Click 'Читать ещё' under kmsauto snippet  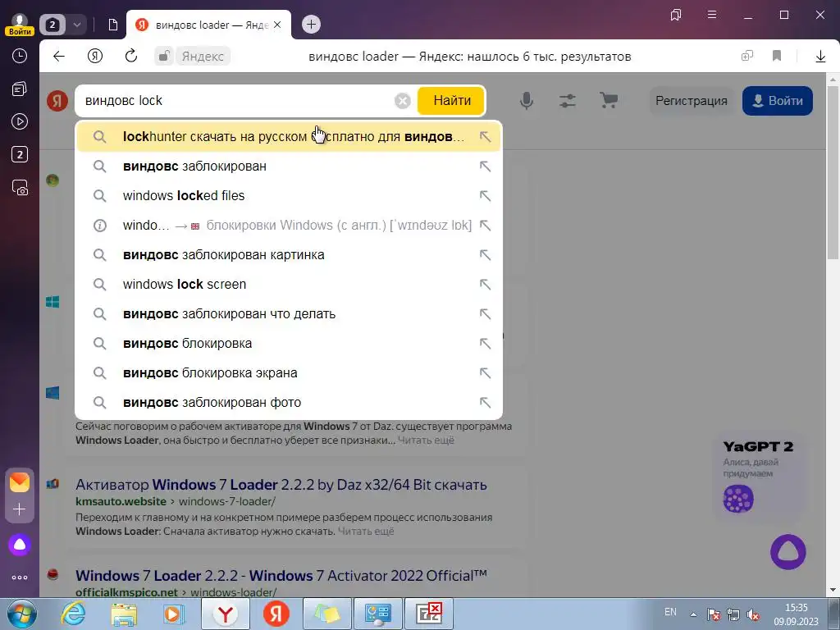coord(366,531)
